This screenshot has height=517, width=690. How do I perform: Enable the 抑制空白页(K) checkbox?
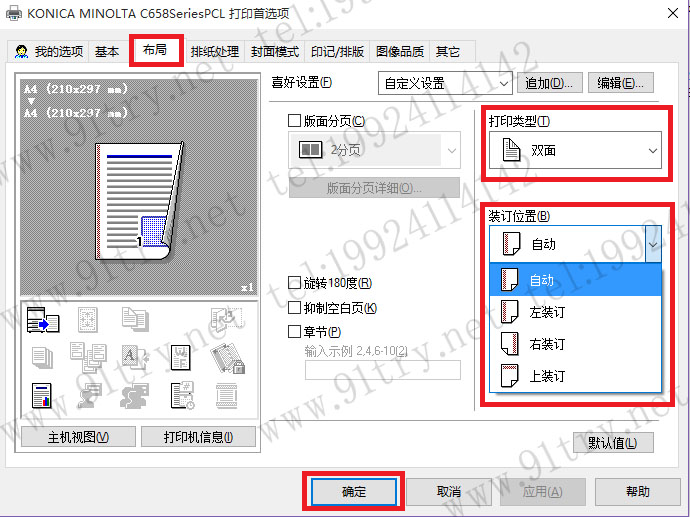coord(294,308)
